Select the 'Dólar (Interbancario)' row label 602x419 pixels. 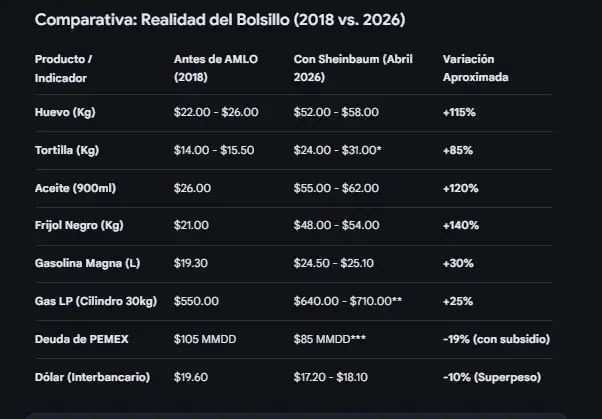pos(93,377)
